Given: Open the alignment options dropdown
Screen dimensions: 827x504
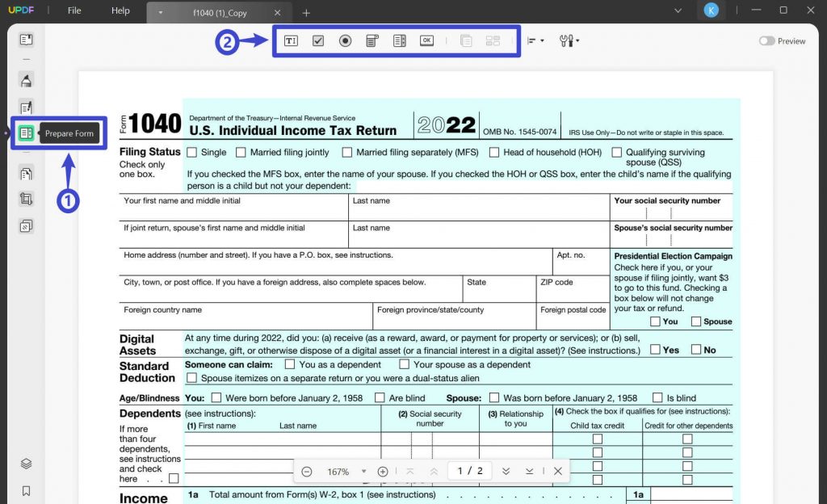Looking at the screenshot, I should [x=536, y=40].
